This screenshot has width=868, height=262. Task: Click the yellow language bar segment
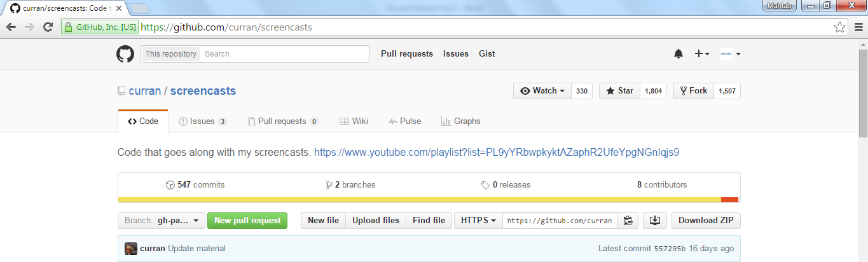420,200
